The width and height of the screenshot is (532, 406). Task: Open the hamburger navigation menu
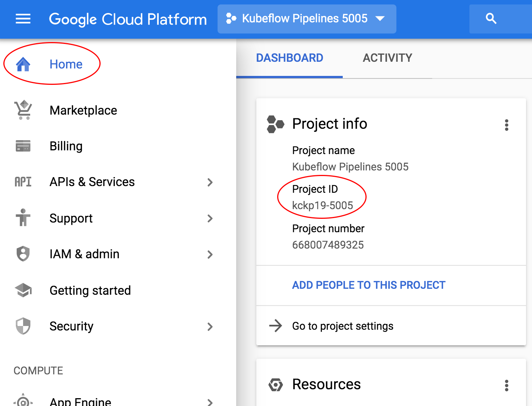tap(23, 19)
